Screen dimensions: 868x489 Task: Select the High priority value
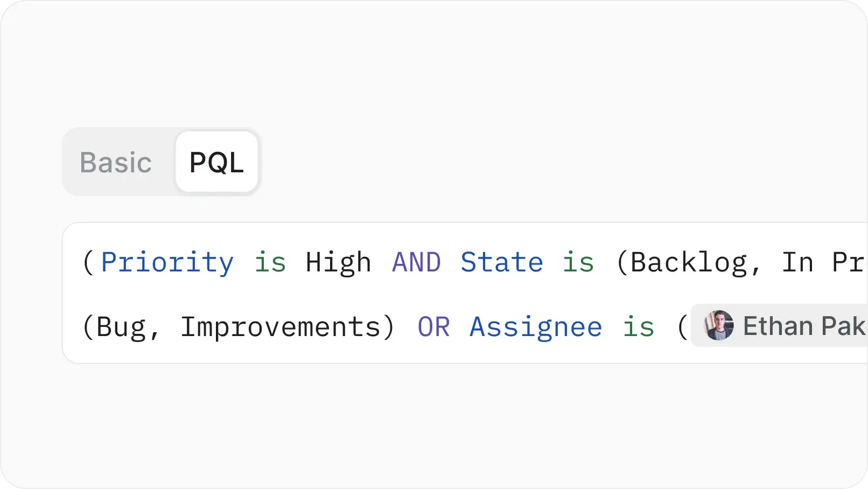point(338,262)
